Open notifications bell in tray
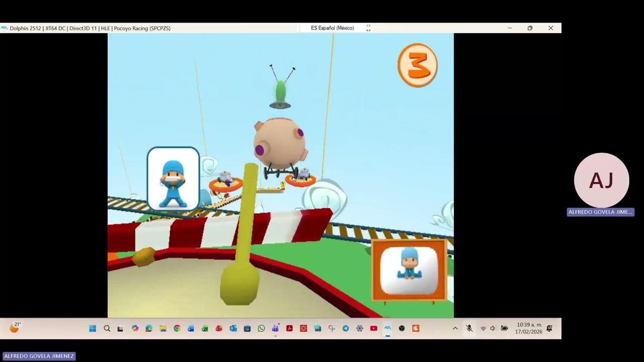The image size is (644, 362). click(x=549, y=328)
